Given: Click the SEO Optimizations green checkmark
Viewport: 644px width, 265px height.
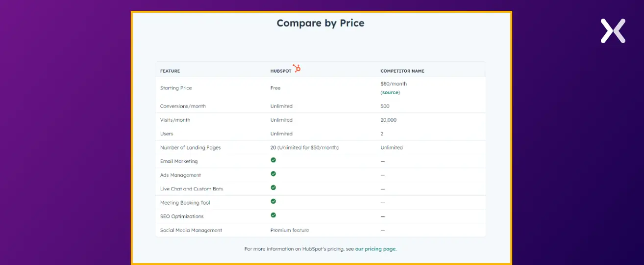Looking at the screenshot, I should (x=273, y=215).
